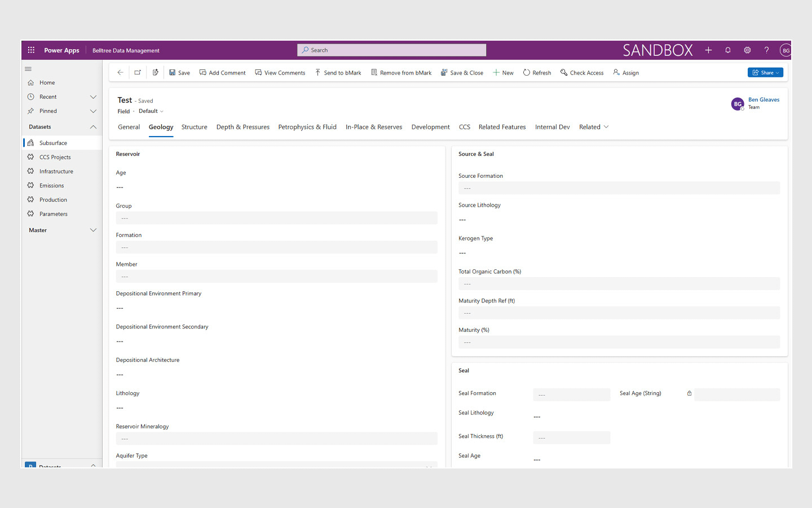Open the Related tab dropdown
The height and width of the screenshot is (508, 812).
pos(594,127)
